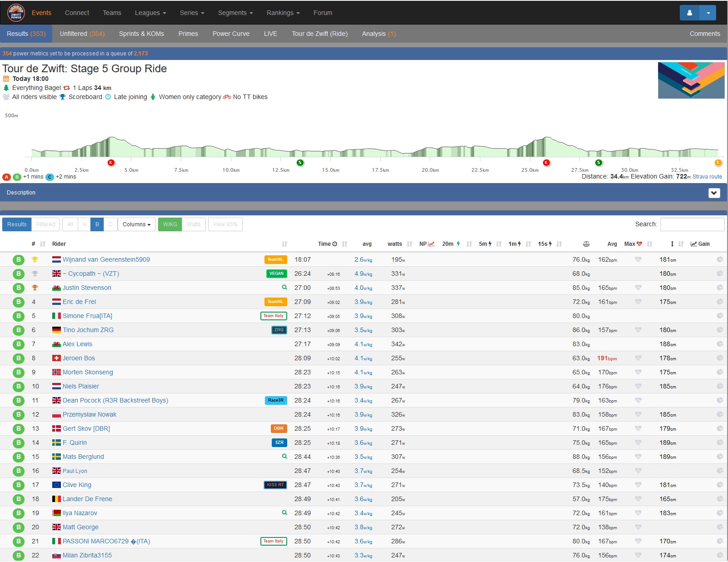Switch to the Unfiltered (354) tab

click(x=82, y=34)
